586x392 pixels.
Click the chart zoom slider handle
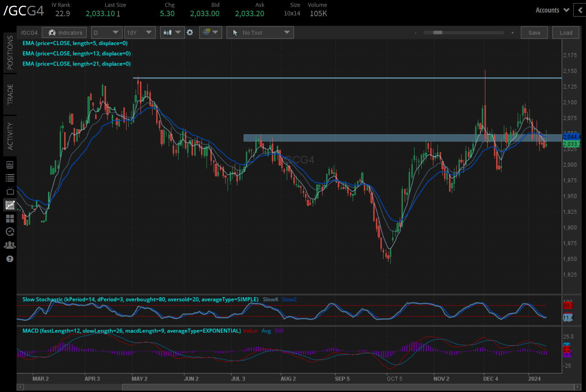437,33
